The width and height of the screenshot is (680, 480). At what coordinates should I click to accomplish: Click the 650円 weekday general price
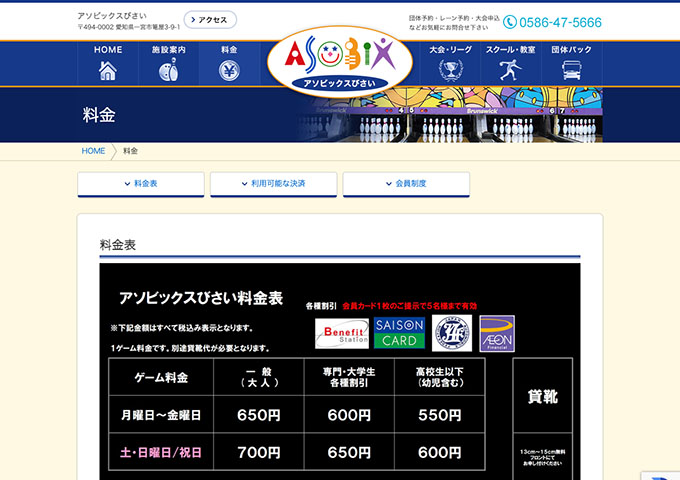click(258, 415)
